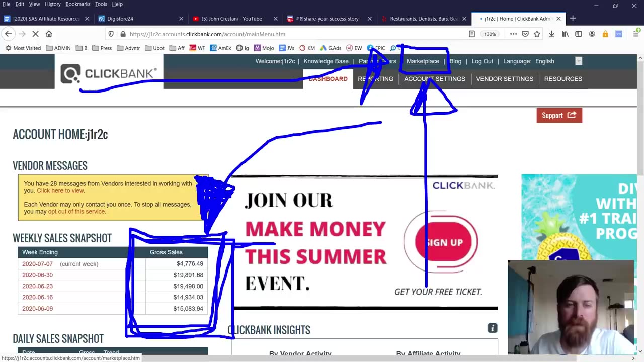Click the red Support button
The width and height of the screenshot is (644, 362).
click(x=559, y=115)
